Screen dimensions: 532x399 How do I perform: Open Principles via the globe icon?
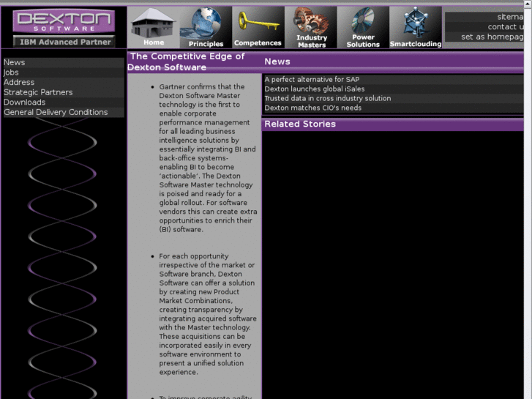[x=206, y=27]
